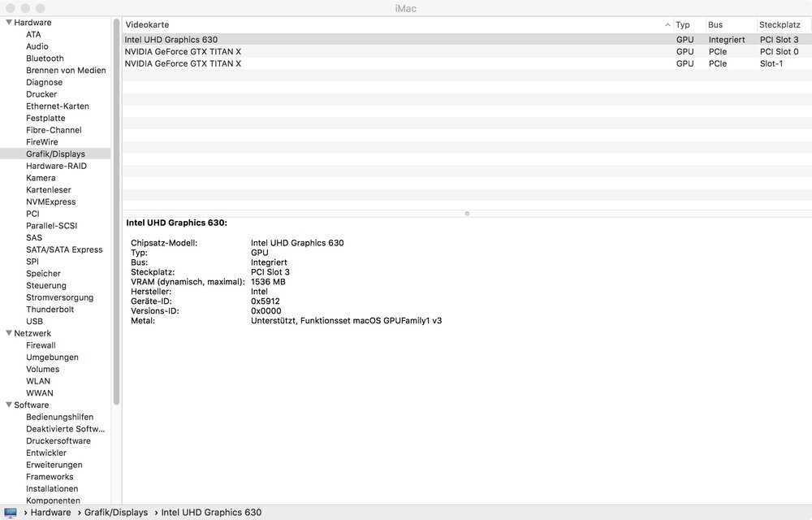Click Grafik/Displays in the bottom path bar
The width and height of the screenshot is (812, 520).
[x=116, y=513]
